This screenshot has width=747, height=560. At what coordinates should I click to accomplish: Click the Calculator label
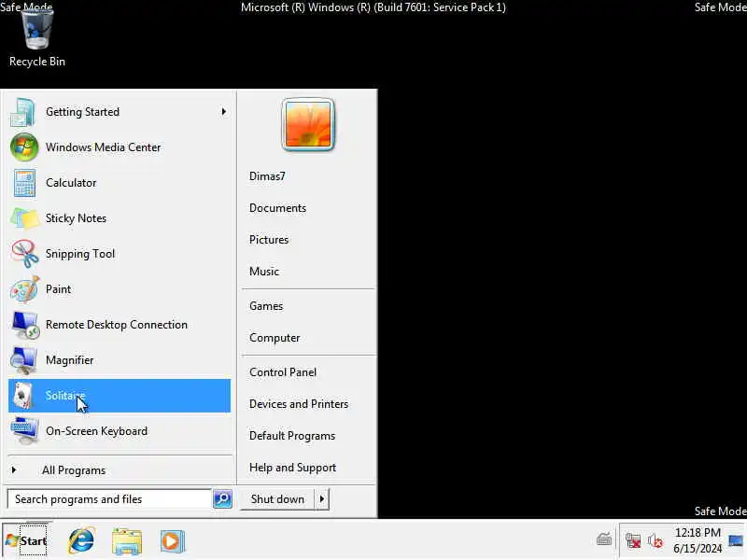71,183
